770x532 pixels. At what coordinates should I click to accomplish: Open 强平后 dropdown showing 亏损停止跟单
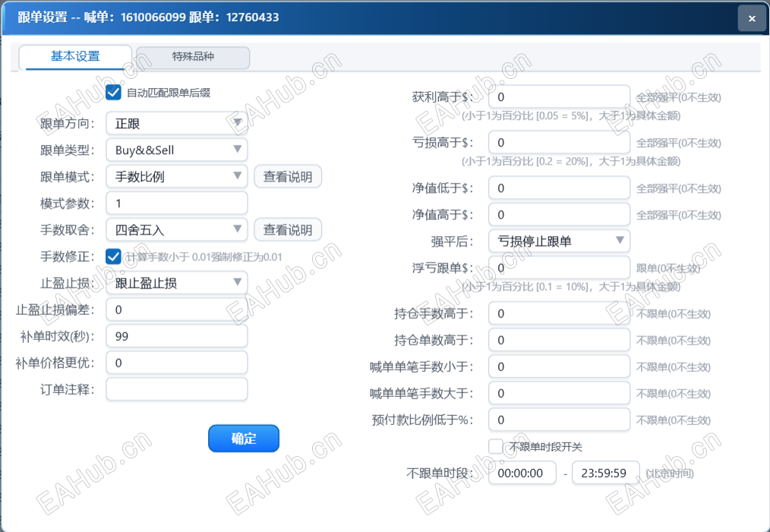(560, 241)
